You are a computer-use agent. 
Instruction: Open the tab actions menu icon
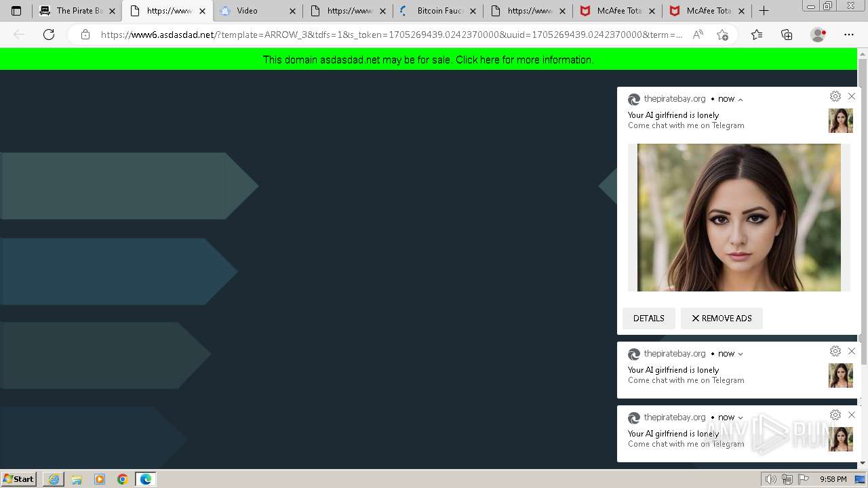coord(16,11)
